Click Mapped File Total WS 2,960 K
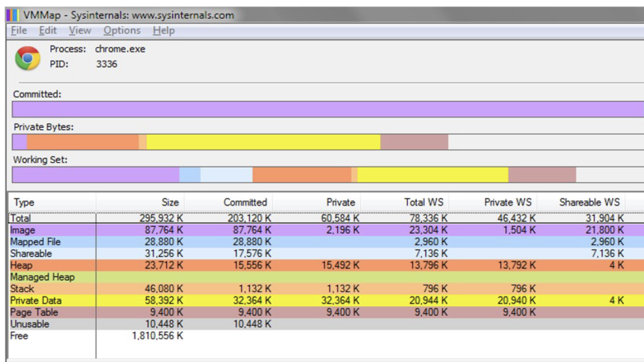The image size is (644, 362). pyautogui.click(x=431, y=242)
